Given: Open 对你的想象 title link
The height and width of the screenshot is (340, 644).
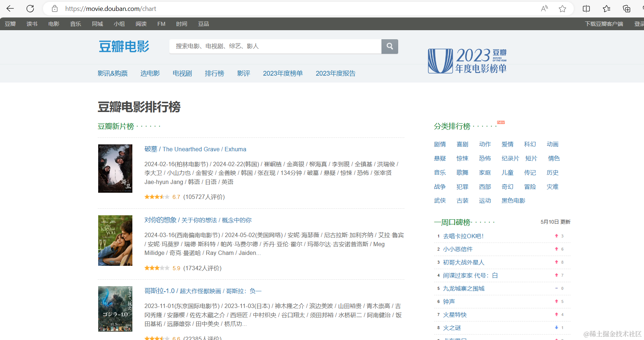Looking at the screenshot, I should click(198, 220).
